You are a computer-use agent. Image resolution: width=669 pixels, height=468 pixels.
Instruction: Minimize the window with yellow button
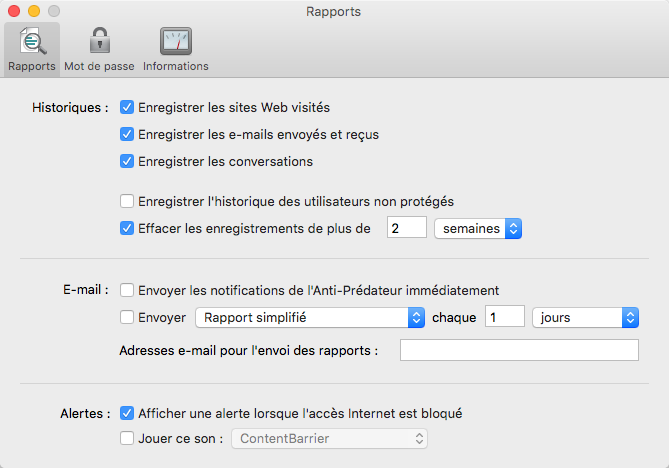click(x=34, y=11)
